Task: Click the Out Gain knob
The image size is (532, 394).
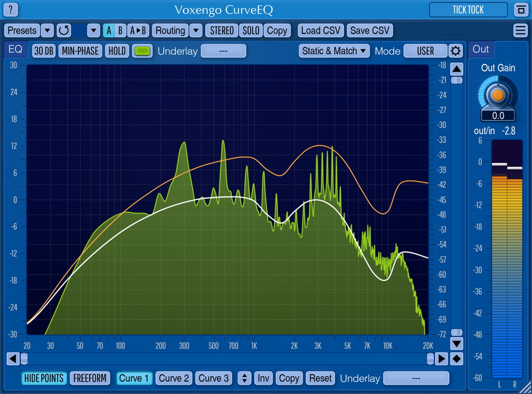Action: pos(498,94)
